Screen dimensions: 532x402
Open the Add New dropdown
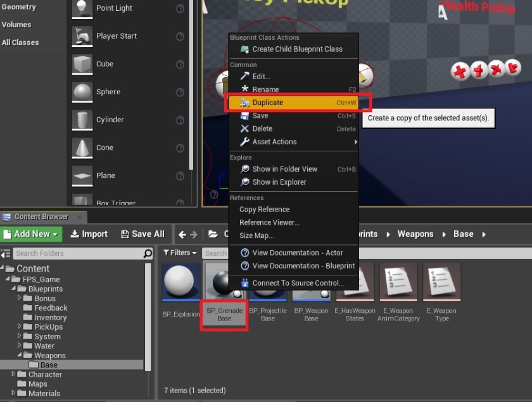[31, 234]
